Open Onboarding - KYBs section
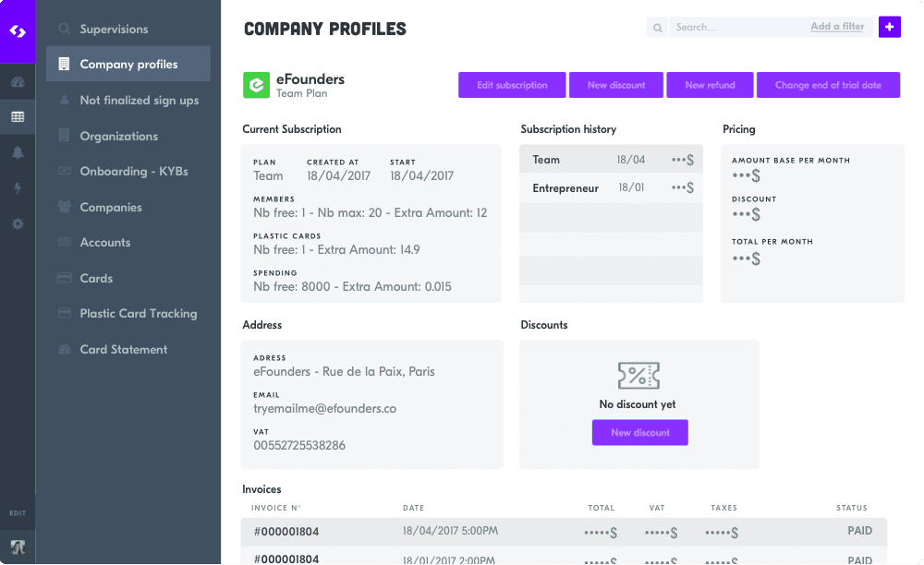924x565 pixels. point(134,172)
